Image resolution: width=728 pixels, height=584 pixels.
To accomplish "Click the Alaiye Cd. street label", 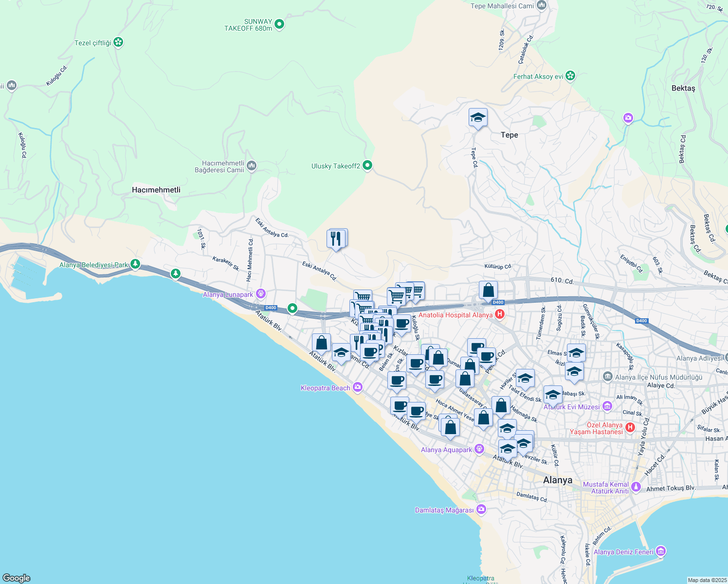I will [x=661, y=385].
